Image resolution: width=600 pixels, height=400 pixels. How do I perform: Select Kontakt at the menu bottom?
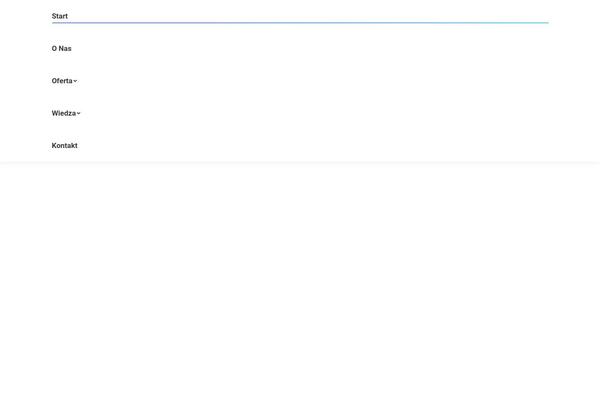65,145
